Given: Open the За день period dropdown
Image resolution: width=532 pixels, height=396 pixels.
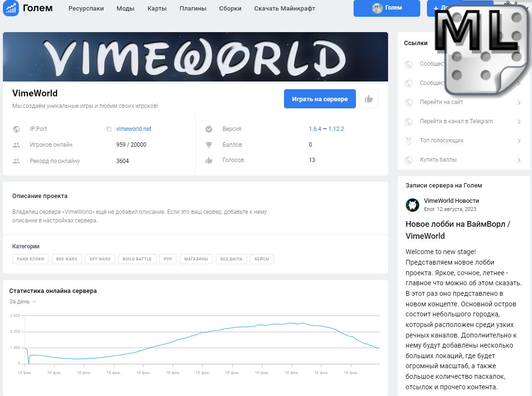Looking at the screenshot, I should [23, 302].
